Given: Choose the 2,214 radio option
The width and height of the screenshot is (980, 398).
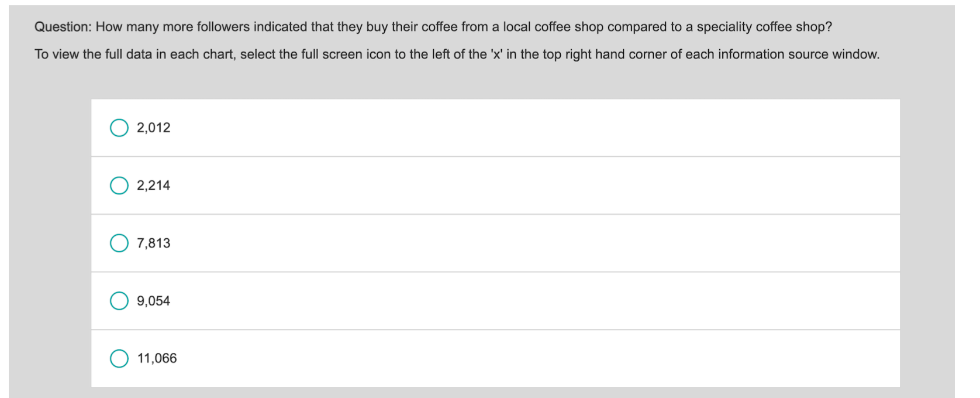Looking at the screenshot, I should 119,186.
